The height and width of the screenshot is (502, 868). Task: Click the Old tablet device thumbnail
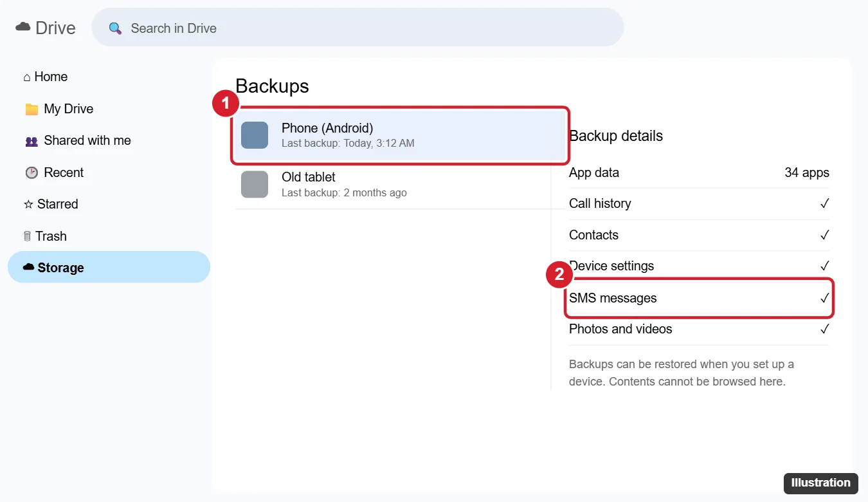(255, 184)
